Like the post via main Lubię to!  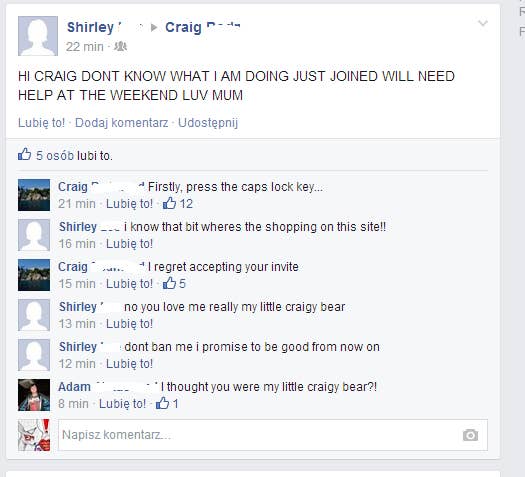tap(42, 123)
